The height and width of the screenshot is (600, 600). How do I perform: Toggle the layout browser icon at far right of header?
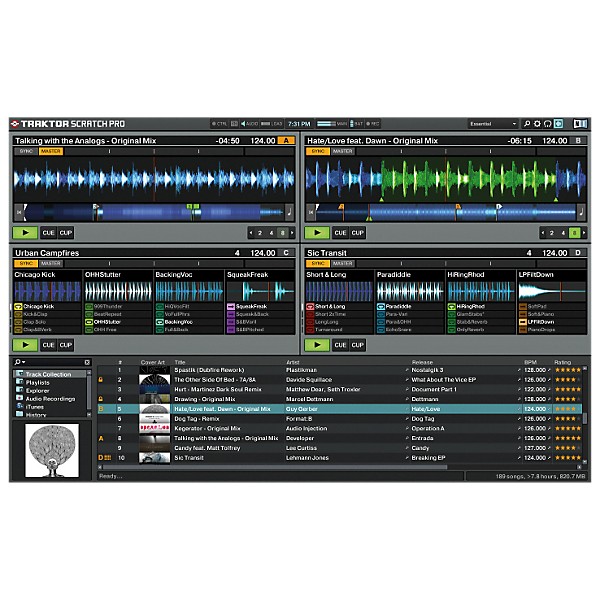click(580, 124)
